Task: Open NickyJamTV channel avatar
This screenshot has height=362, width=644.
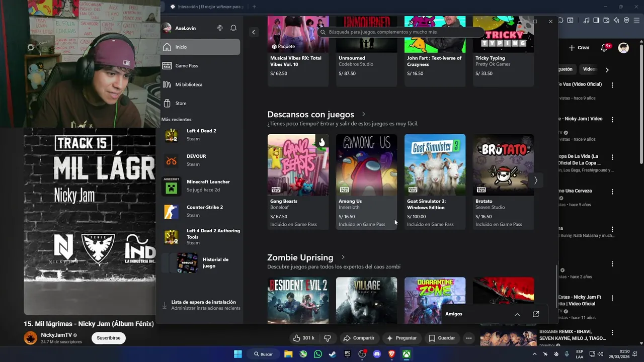Action: pos(31,338)
